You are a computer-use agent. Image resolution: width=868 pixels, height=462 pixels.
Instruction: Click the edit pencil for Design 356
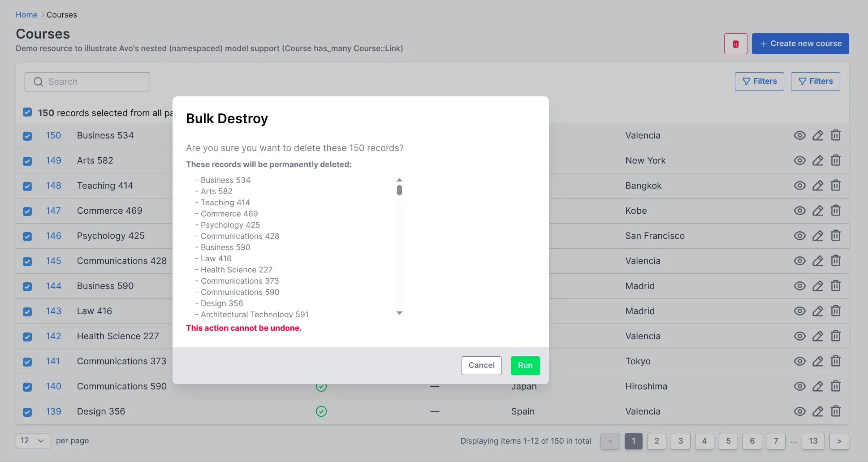click(x=817, y=411)
